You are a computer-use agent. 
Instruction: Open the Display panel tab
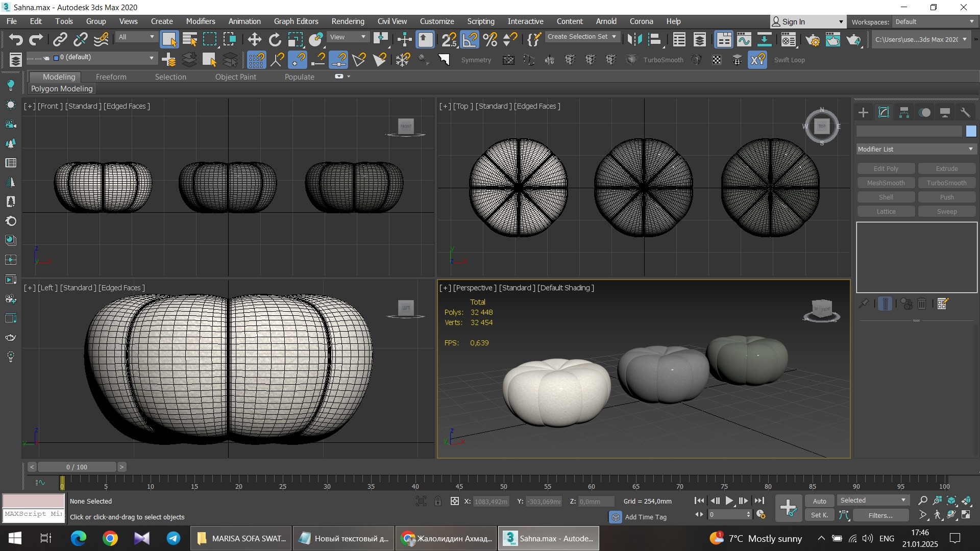click(945, 112)
